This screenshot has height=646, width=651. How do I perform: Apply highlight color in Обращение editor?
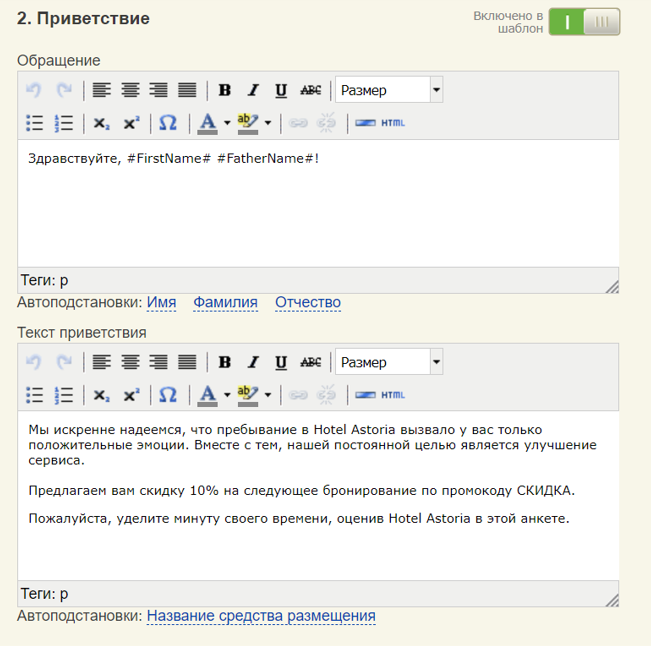pyautogui.click(x=248, y=123)
